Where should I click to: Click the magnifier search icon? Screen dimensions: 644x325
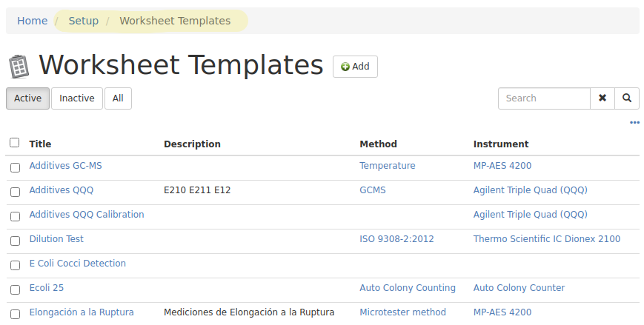(x=627, y=98)
